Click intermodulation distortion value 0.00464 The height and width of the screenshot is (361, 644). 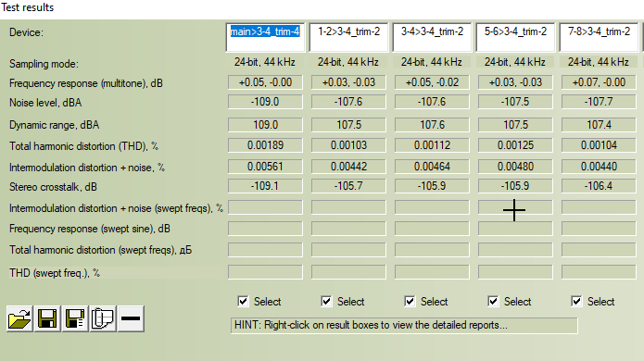(x=432, y=166)
